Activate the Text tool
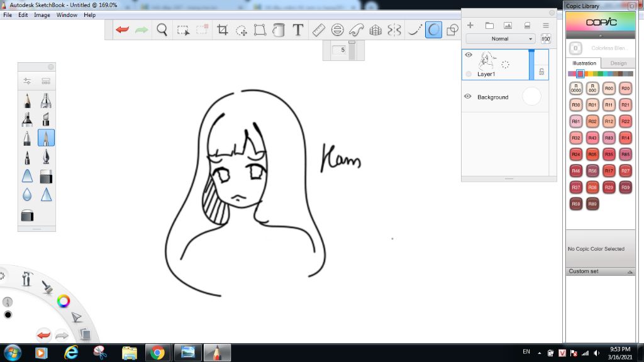This screenshot has width=644, height=362. click(x=297, y=30)
